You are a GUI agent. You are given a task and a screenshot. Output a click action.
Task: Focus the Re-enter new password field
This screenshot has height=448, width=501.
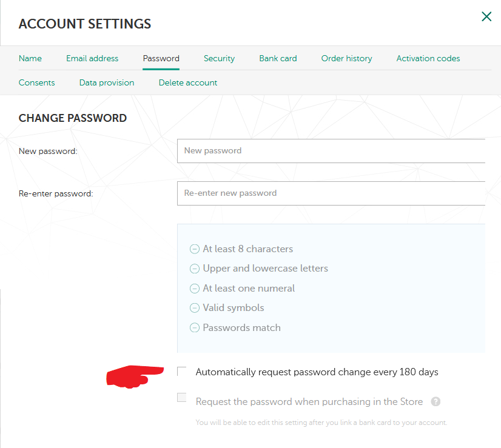pyautogui.click(x=331, y=193)
